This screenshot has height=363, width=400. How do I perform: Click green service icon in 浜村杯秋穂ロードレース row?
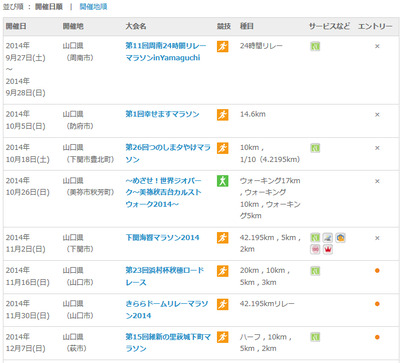point(315,271)
